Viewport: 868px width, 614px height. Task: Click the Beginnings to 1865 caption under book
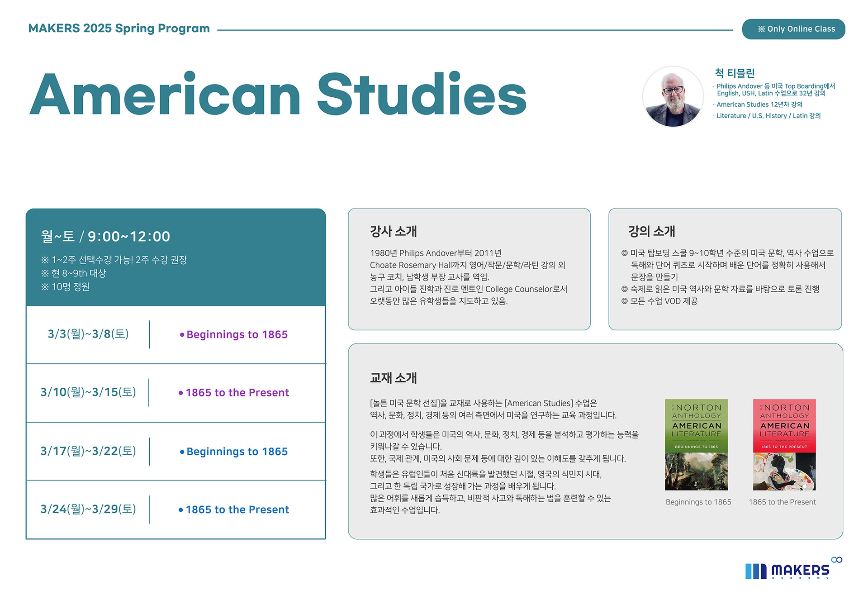tap(698, 502)
